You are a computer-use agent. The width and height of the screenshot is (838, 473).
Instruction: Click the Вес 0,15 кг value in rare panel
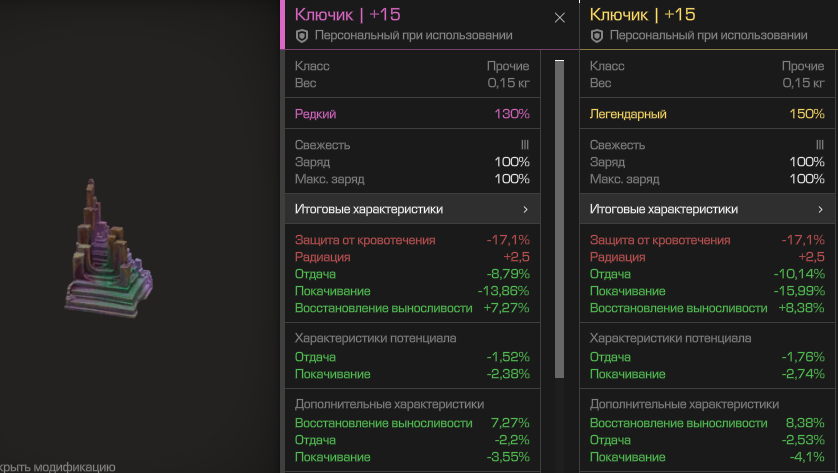[x=508, y=83]
